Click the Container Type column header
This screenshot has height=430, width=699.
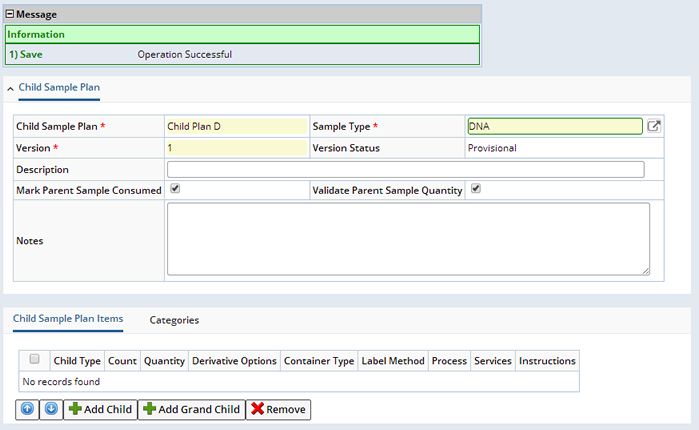319,360
